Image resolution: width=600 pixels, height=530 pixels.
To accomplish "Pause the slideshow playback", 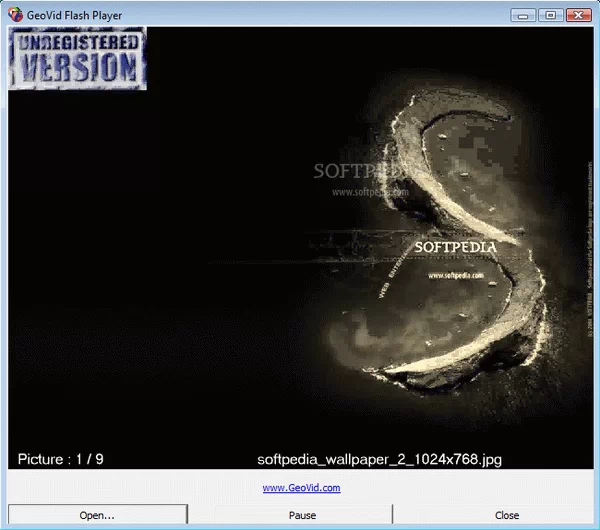I will pyautogui.click(x=302, y=515).
